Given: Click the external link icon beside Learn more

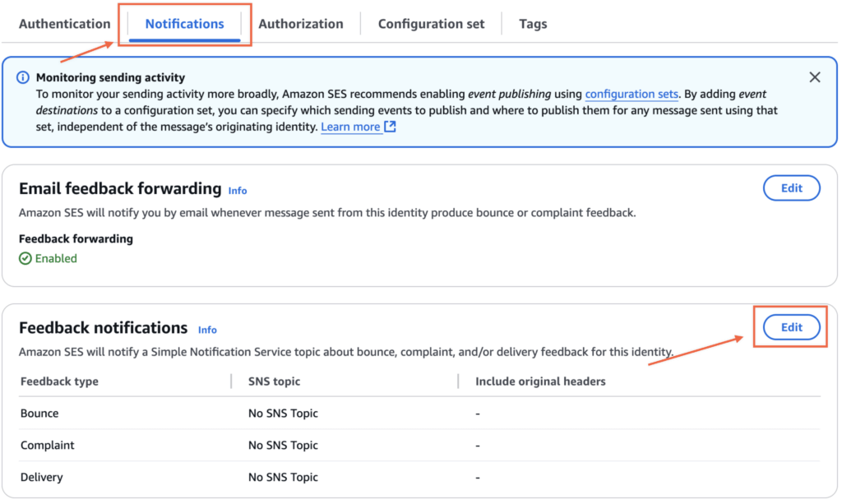Looking at the screenshot, I should (x=391, y=127).
